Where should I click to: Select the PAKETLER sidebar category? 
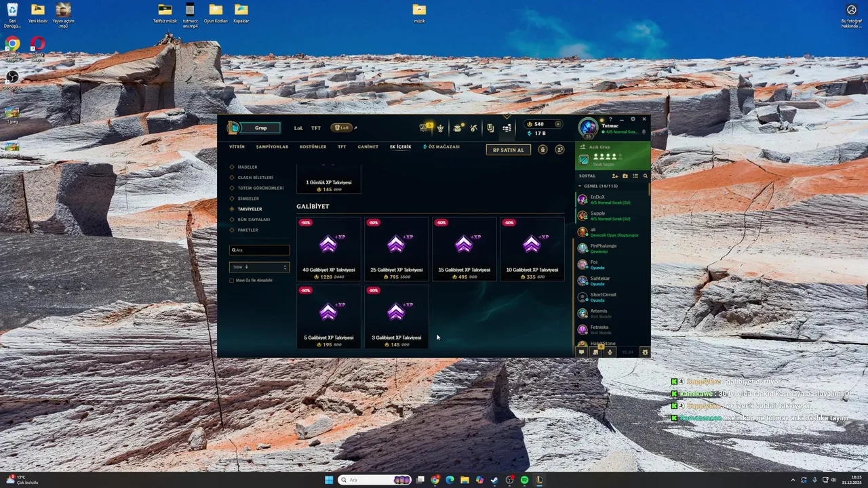tap(248, 230)
